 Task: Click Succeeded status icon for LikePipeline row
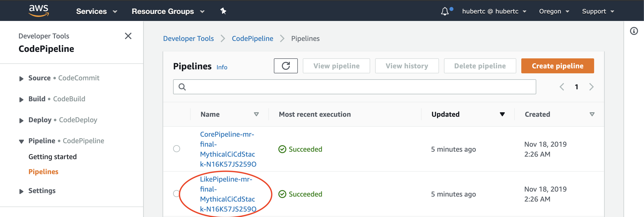[282, 194]
